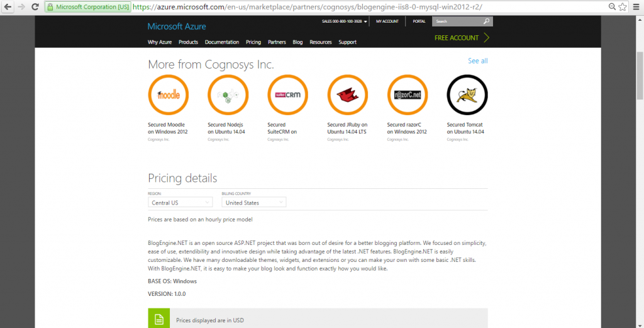Screen dimensions: 644x328
Task: Click the razorC.net product icon
Action: tap(408, 95)
